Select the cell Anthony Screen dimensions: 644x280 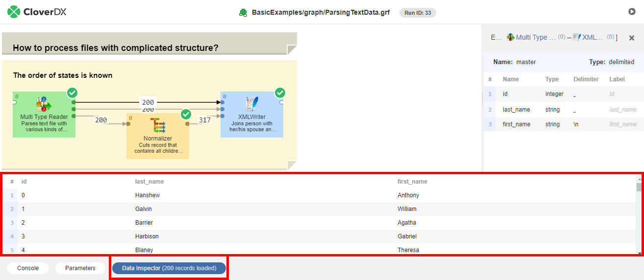[x=408, y=195]
